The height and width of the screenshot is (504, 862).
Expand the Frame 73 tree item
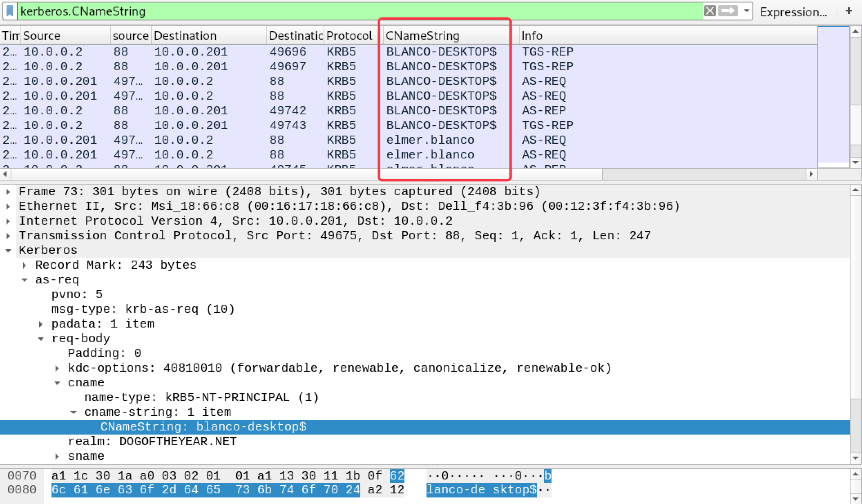tap(8, 192)
